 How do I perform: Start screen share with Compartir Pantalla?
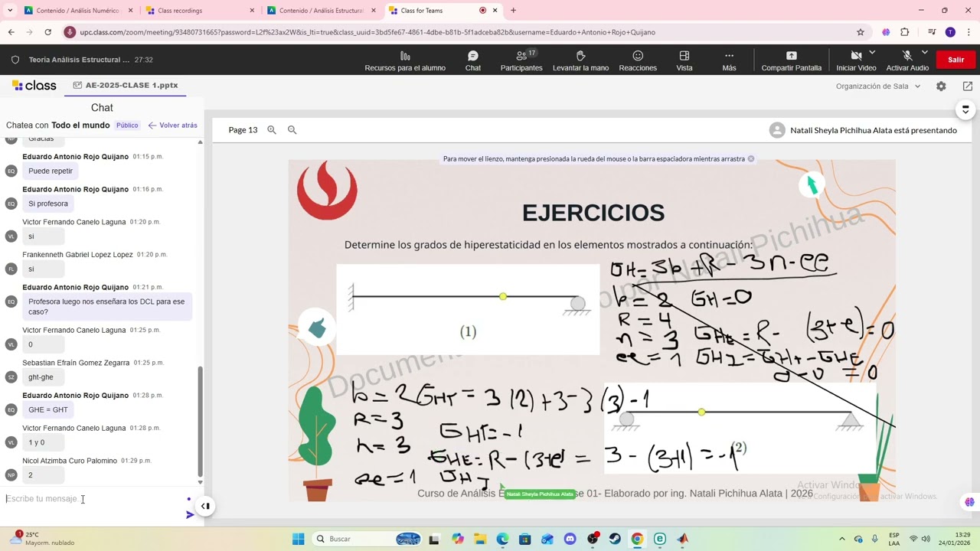(x=792, y=61)
